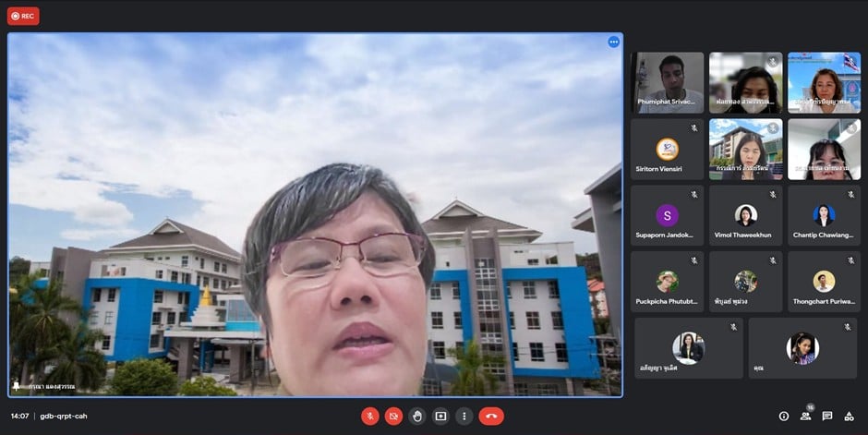Leave the call with the red hang-up button

pyautogui.click(x=491, y=416)
